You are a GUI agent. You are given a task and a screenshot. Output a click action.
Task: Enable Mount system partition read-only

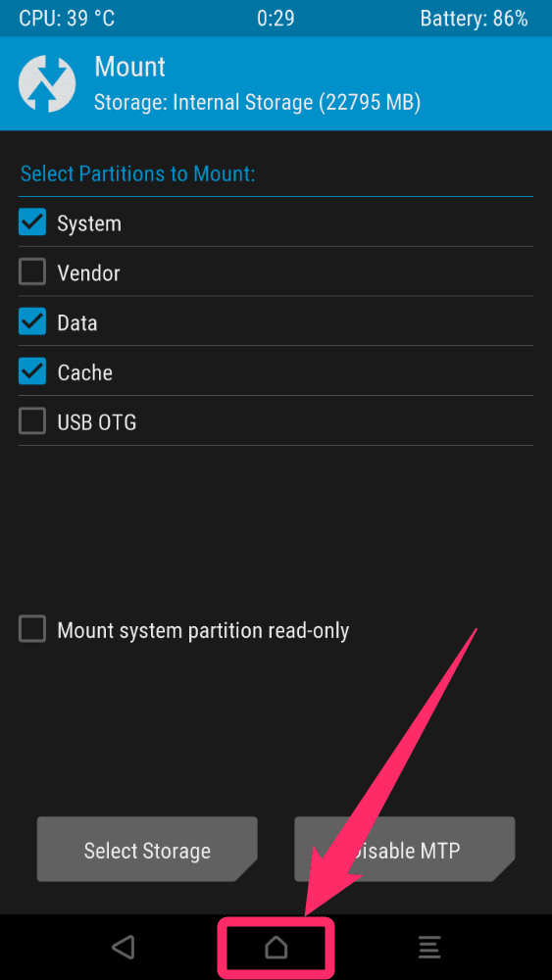click(32, 629)
